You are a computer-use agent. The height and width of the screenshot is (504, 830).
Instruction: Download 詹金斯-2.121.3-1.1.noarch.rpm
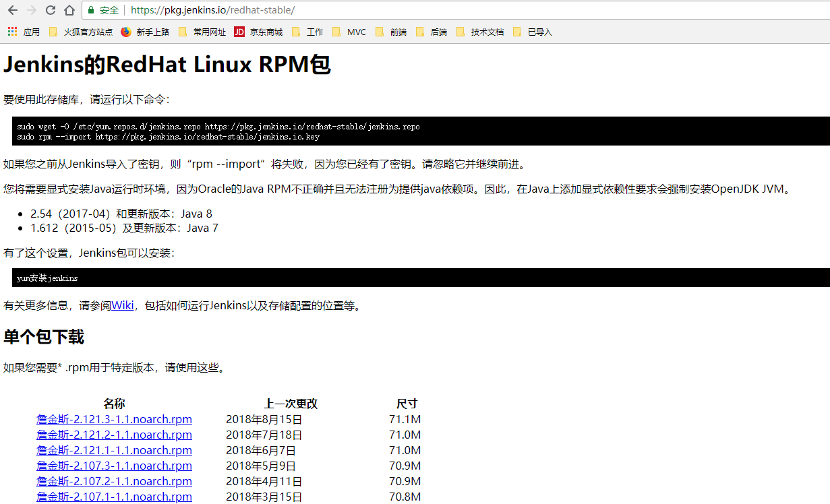coord(114,419)
